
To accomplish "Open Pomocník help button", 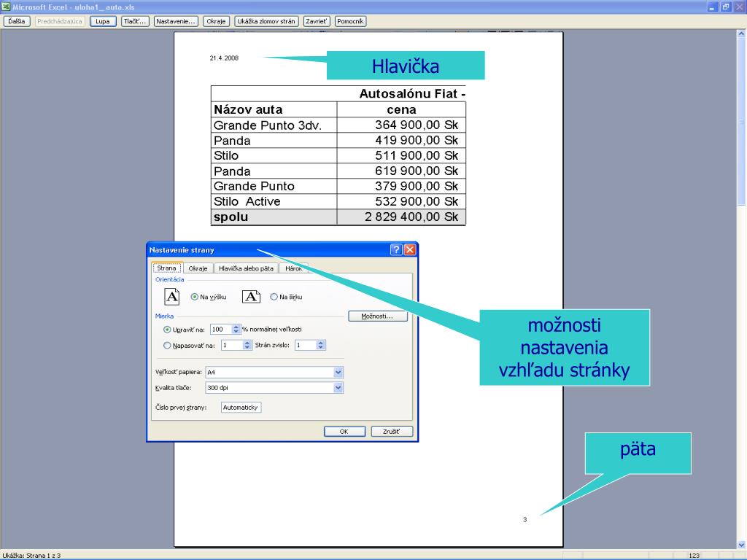I will tap(350, 21).
